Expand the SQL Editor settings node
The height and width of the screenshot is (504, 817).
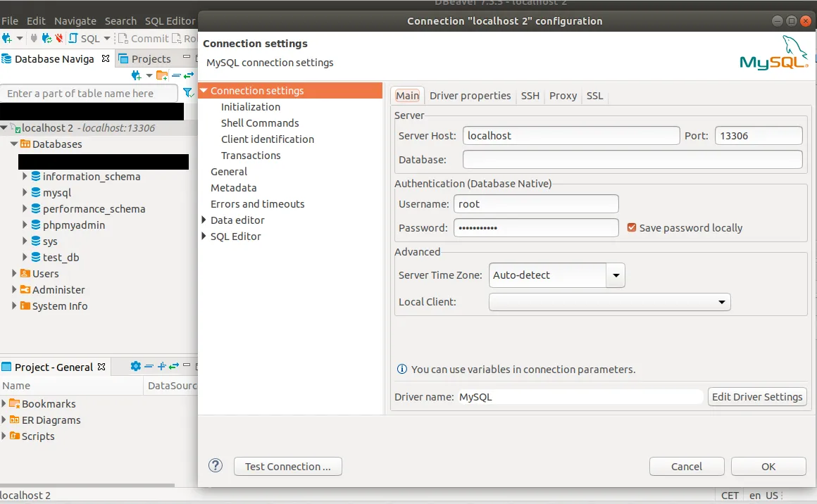204,237
